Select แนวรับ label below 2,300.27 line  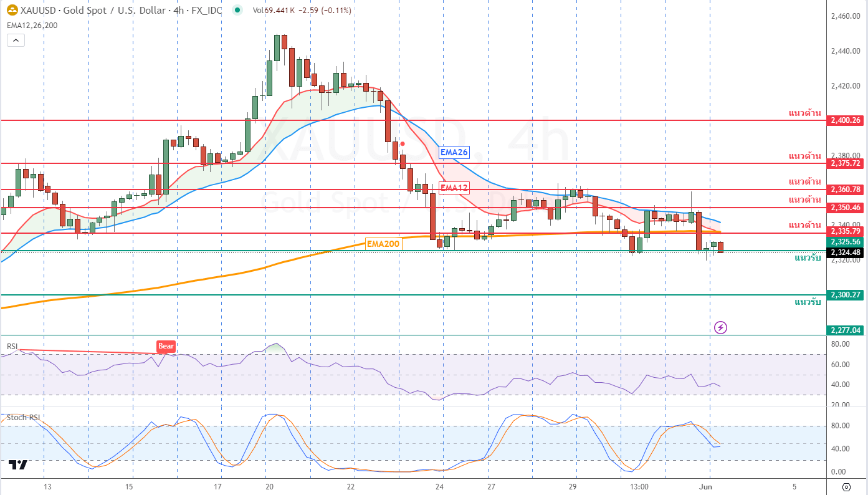click(x=808, y=302)
